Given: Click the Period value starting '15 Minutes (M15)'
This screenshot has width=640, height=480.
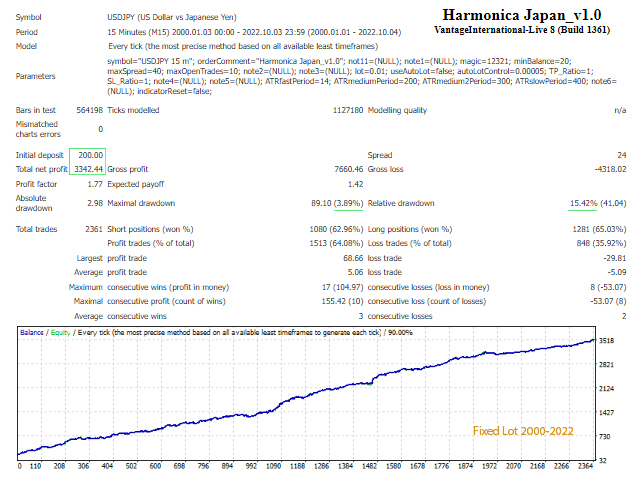Looking at the screenshot, I should point(254,32).
